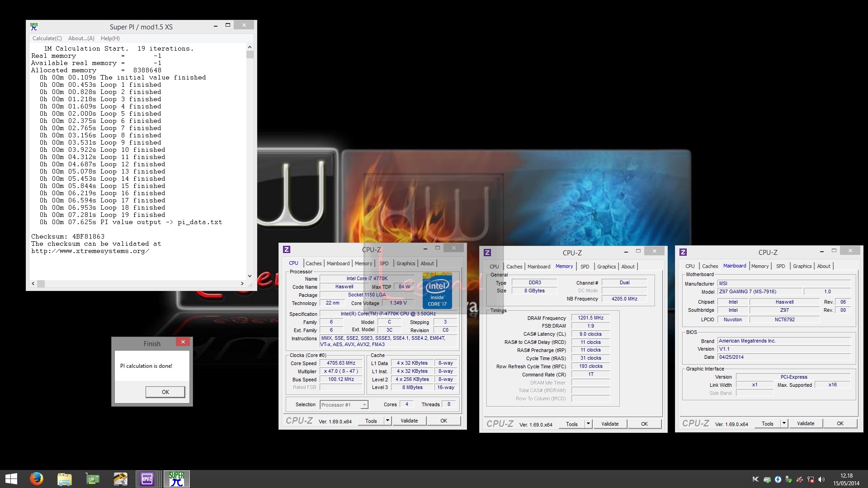Click the Z icon of Memory tab CPU-Z window
The height and width of the screenshot is (488, 868).
pos(487,253)
